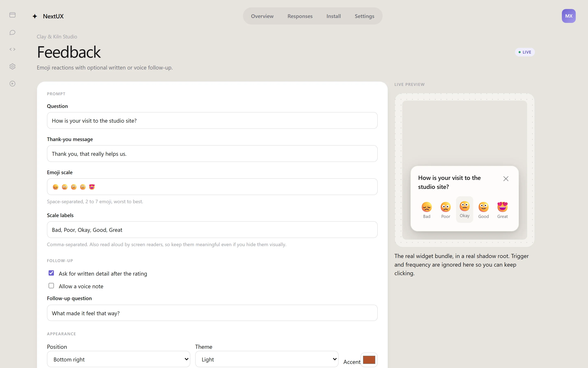588x368 pixels.
Task: Switch to the Responses tab
Action: point(300,16)
